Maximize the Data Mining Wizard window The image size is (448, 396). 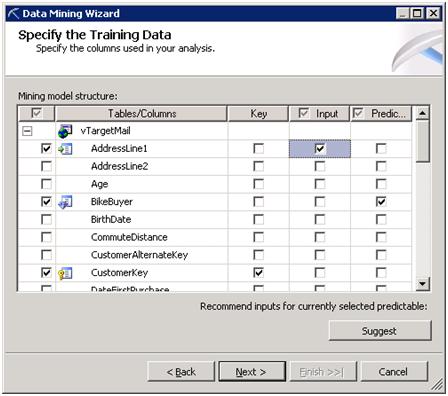point(417,14)
